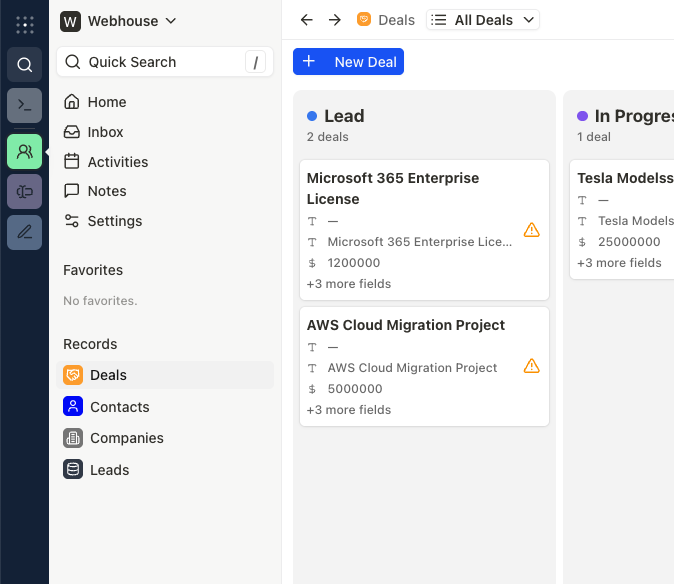This screenshot has width=674, height=584.
Task: Click the 1200000 deal amount
Action: pyautogui.click(x=354, y=263)
